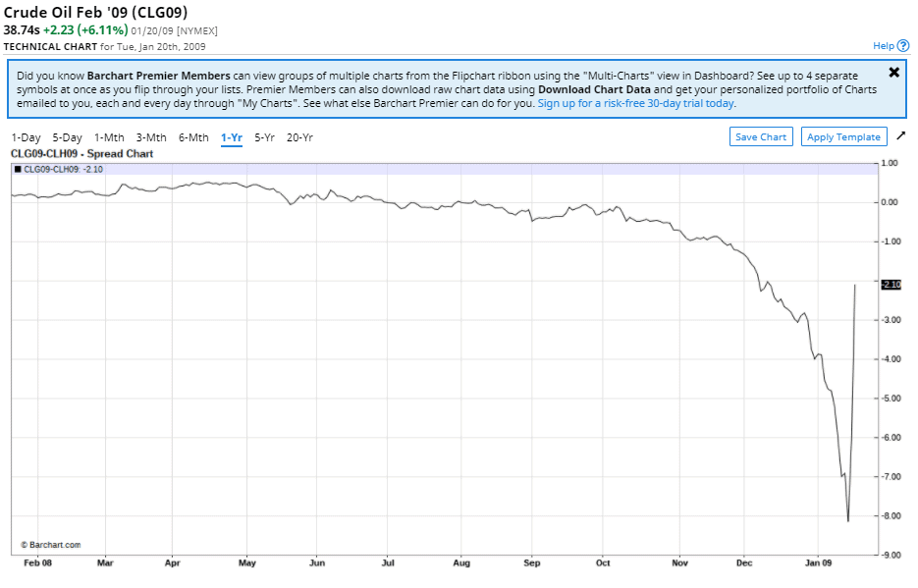Click the Save Chart button

coord(760,136)
